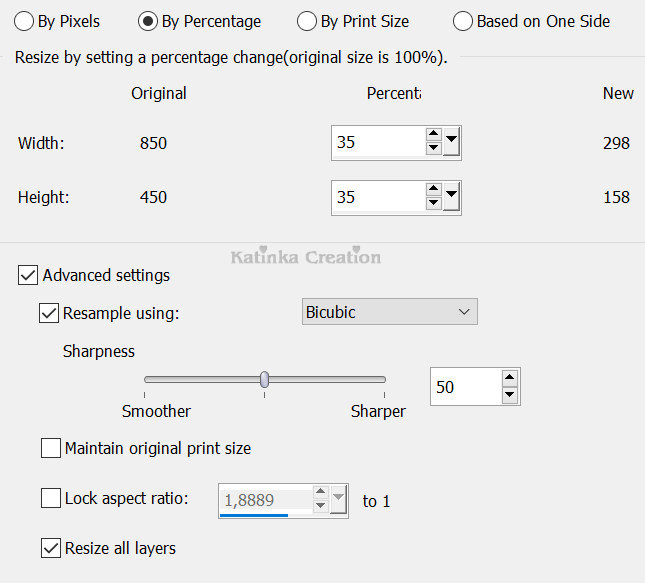Open the Height value dropdown slider arrow
This screenshot has width=645, height=583.
point(452,197)
